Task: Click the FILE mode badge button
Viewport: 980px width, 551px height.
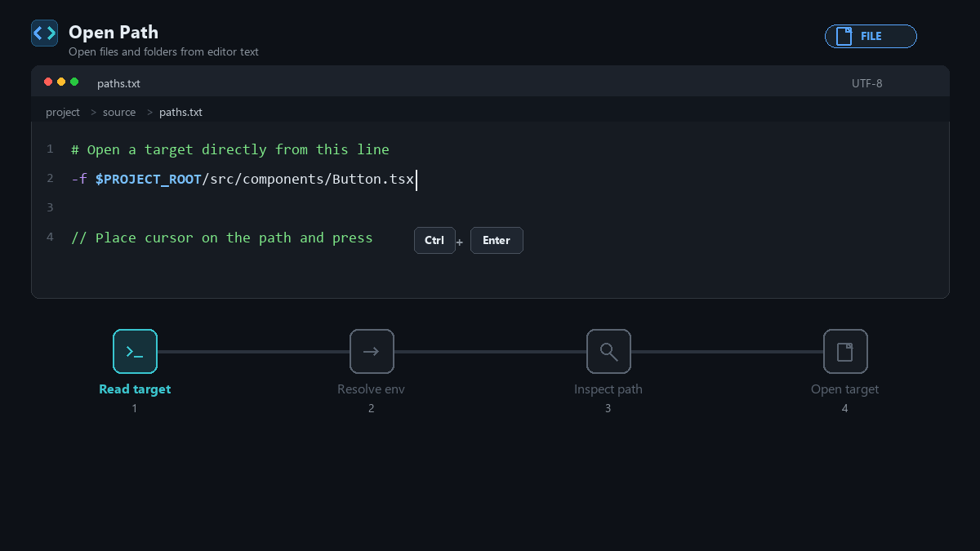Action: pyautogui.click(x=871, y=36)
